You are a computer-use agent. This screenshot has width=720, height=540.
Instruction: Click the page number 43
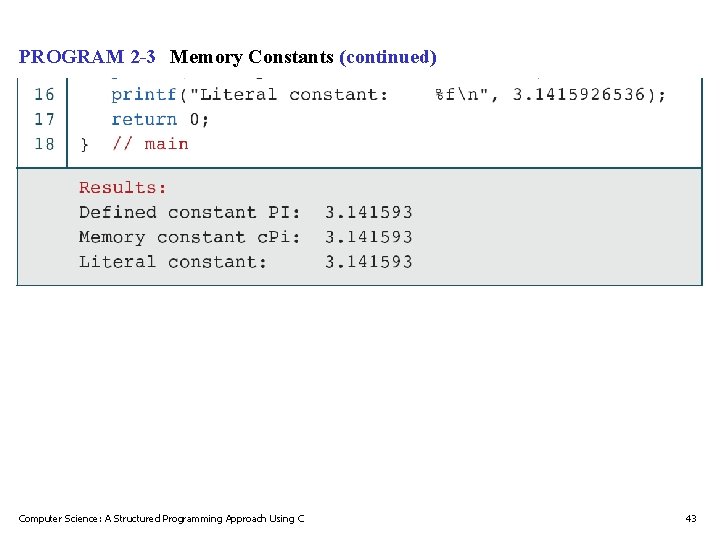point(691,519)
